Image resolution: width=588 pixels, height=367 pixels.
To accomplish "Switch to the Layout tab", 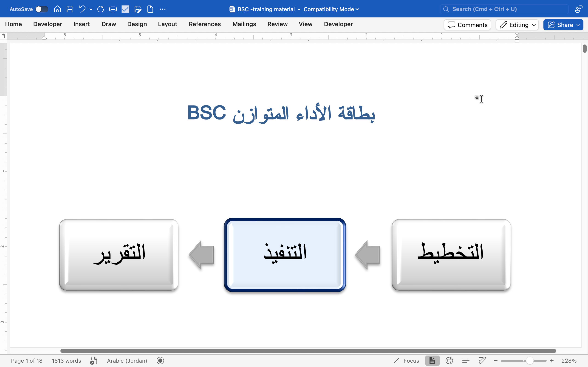I will click(167, 24).
